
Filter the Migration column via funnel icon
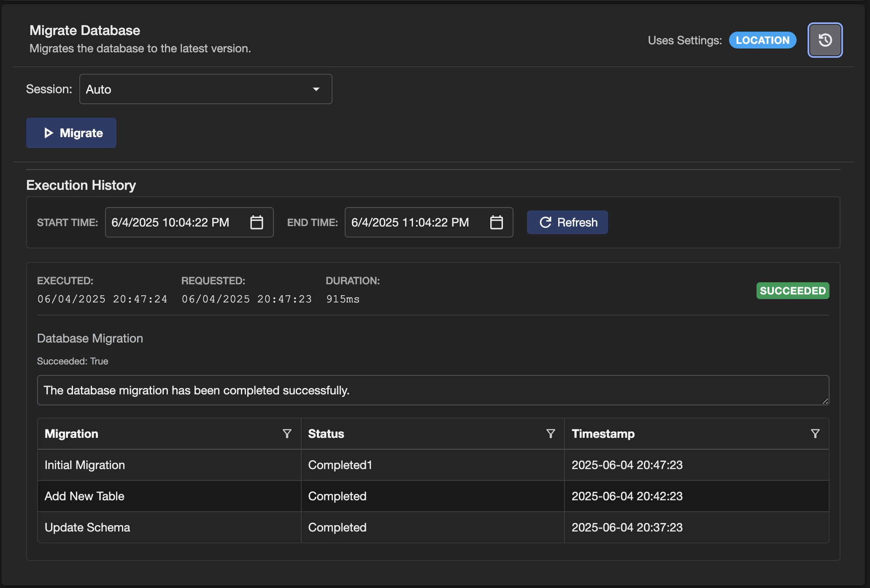[x=287, y=434]
